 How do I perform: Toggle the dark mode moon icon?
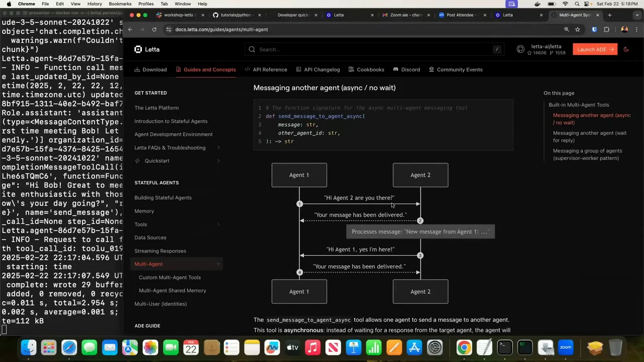[x=626, y=49]
